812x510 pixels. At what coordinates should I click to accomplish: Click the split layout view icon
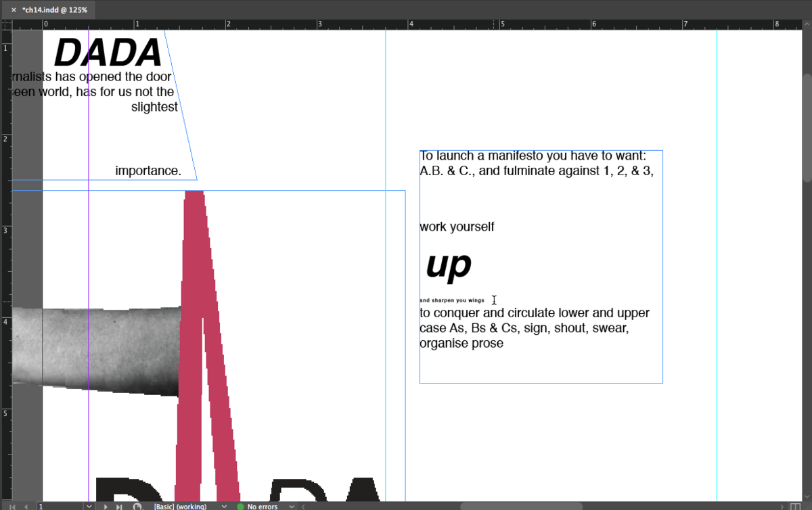(x=794, y=506)
